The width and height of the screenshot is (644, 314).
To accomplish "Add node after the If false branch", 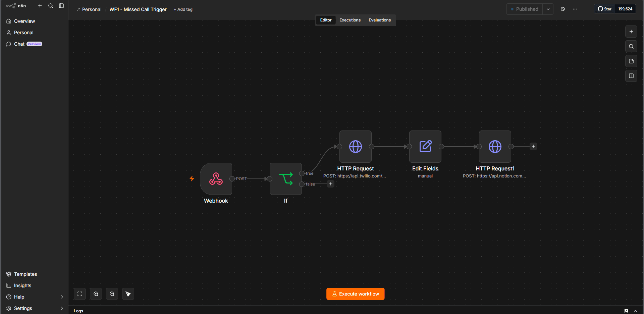I will (331, 184).
